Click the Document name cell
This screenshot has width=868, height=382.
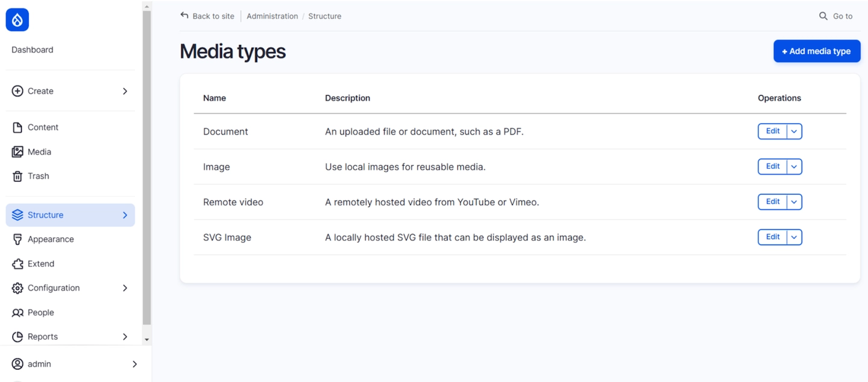coord(225,132)
